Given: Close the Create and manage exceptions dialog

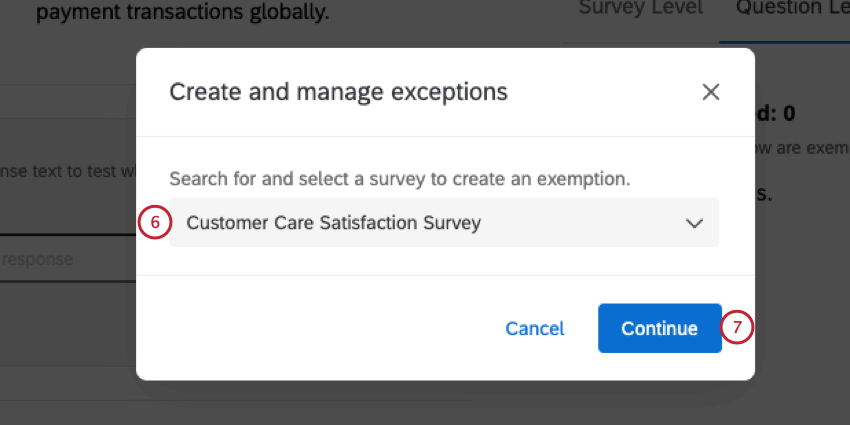Looking at the screenshot, I should tap(711, 92).
